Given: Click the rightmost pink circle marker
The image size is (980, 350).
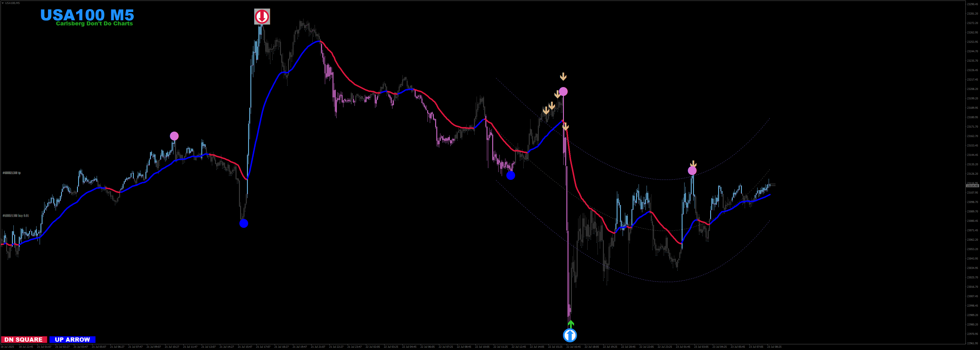Looking at the screenshot, I should point(692,171).
